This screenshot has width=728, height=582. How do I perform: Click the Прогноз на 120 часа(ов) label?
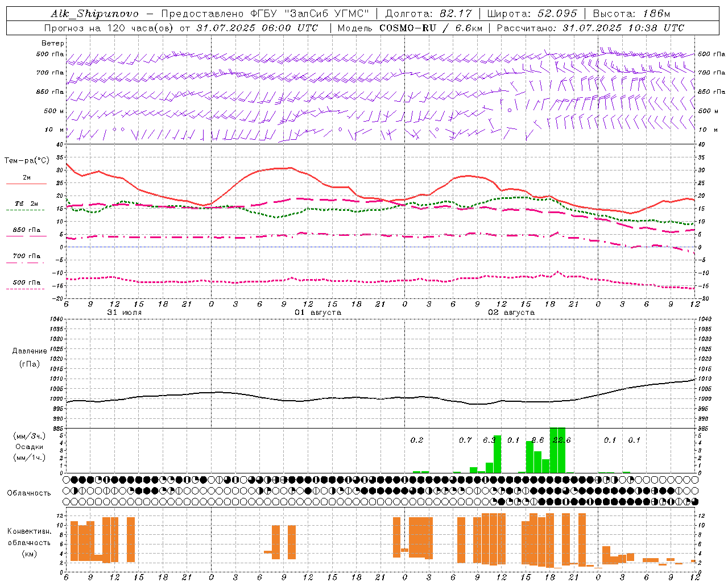(x=110, y=28)
